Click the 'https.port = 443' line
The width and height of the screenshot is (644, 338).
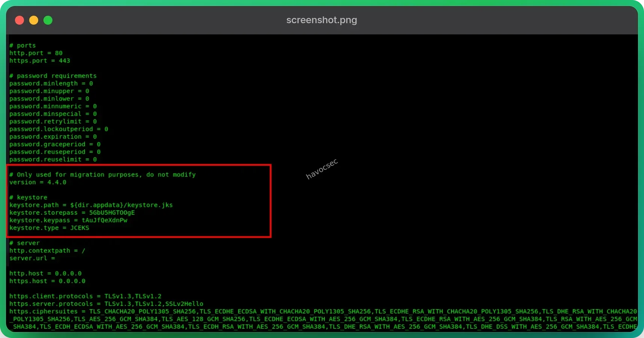[40, 61]
